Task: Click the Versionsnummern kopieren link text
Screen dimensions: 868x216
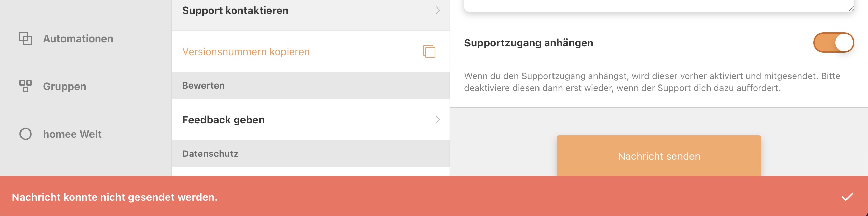Action: 246,52
